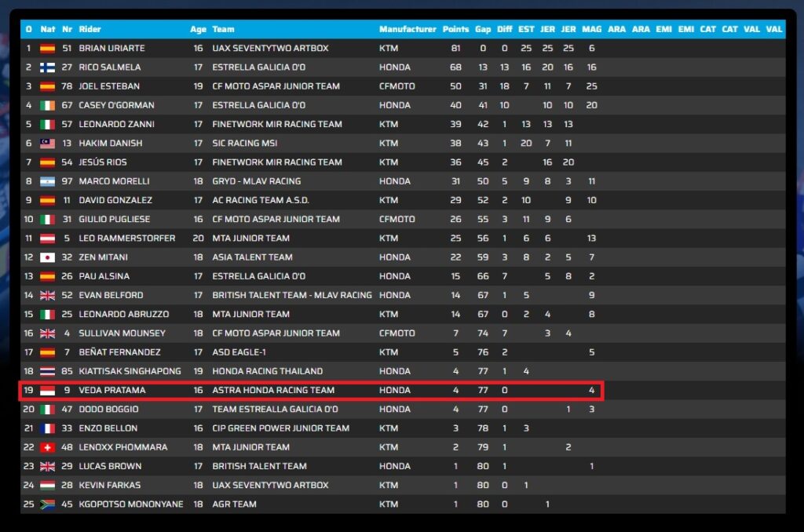
Task: Click the 81 points value for Brian Uriarte
Action: click(456, 48)
